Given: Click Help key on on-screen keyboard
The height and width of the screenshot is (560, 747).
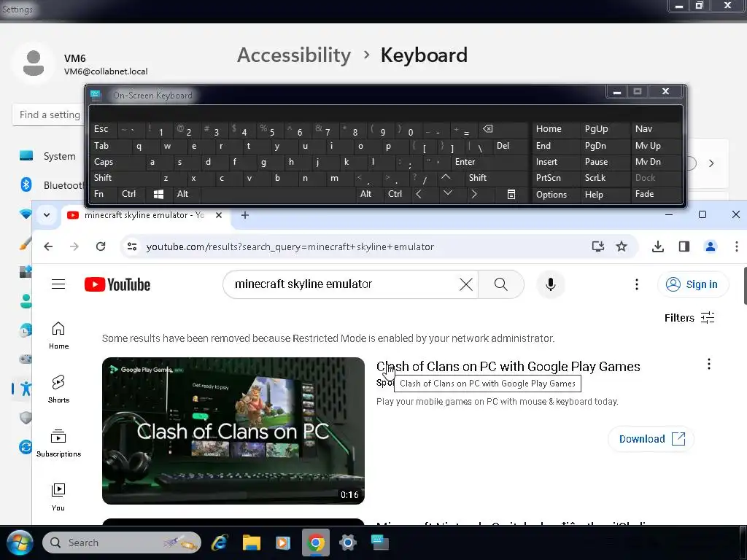Looking at the screenshot, I should [594, 194].
